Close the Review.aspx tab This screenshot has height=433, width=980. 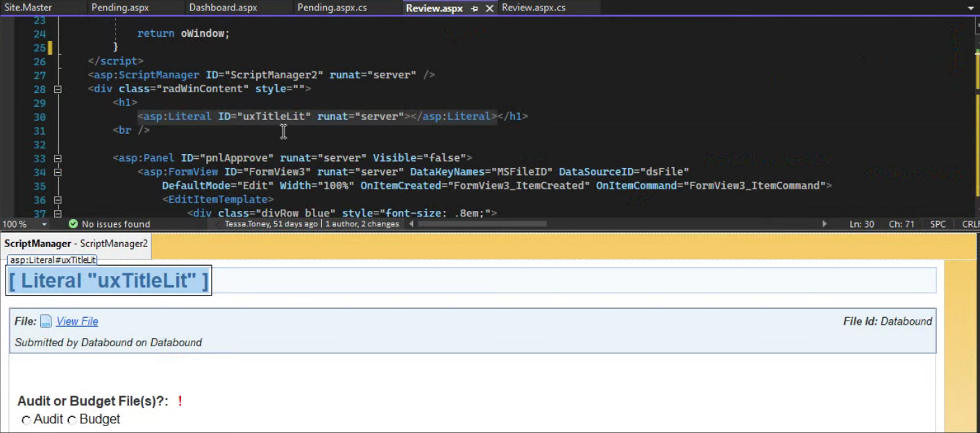pyautogui.click(x=489, y=8)
